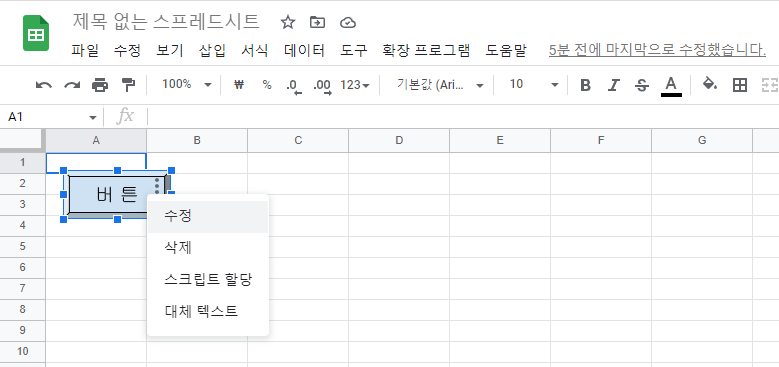Format as percent

pyautogui.click(x=267, y=85)
